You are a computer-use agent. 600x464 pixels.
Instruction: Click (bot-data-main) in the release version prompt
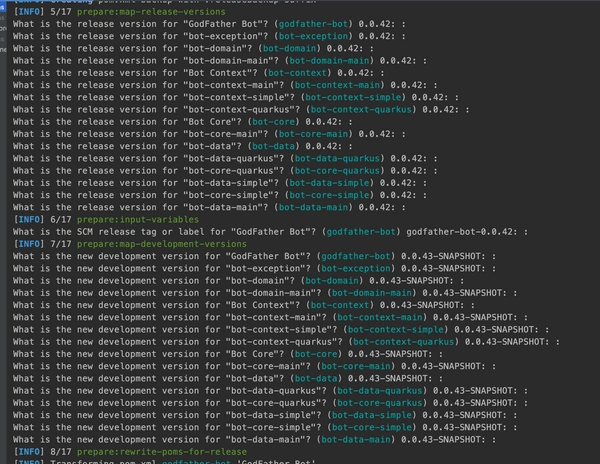(x=312, y=207)
